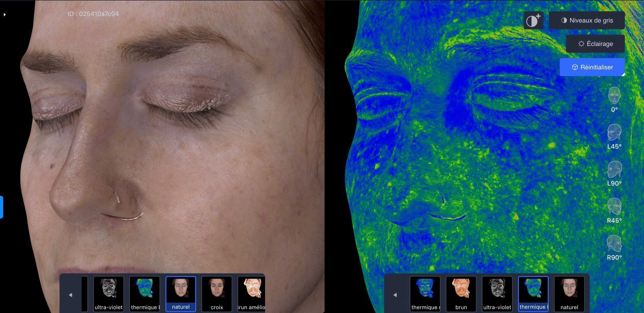This screenshot has height=313, width=644.
Task: Select ultra-violet filter in left strip
Action: click(109, 293)
